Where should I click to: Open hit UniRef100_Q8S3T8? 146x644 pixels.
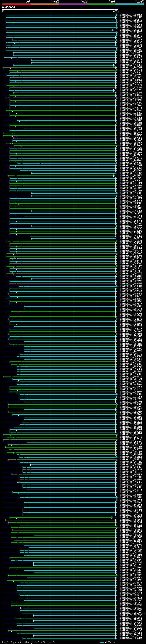(131, 30)
